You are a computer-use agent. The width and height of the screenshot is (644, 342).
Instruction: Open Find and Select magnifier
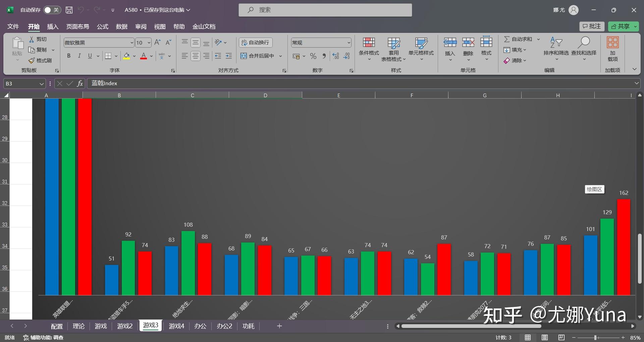coord(584,49)
